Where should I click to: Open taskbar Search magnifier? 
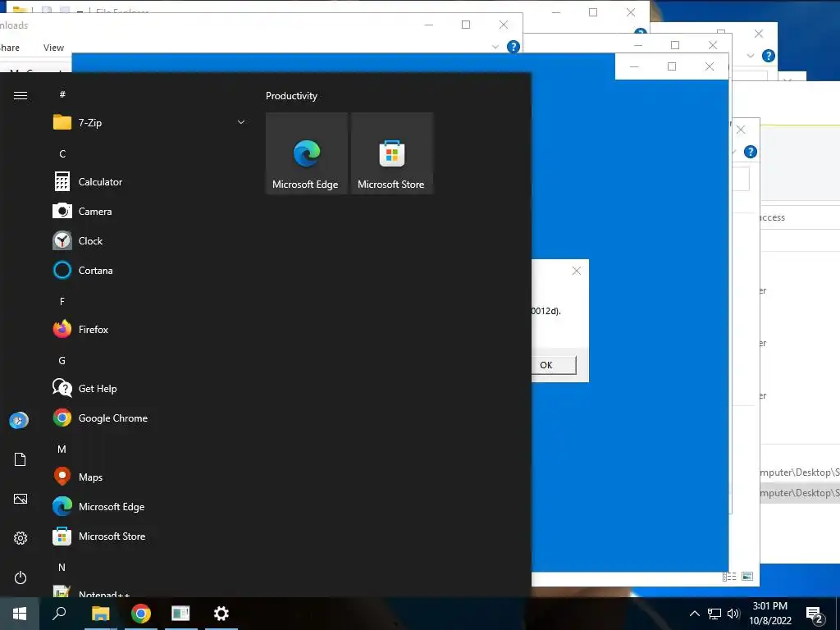coord(59,614)
